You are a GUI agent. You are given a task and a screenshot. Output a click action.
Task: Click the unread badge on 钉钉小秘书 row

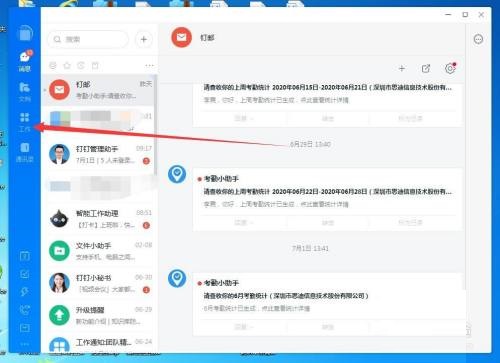pos(146,290)
